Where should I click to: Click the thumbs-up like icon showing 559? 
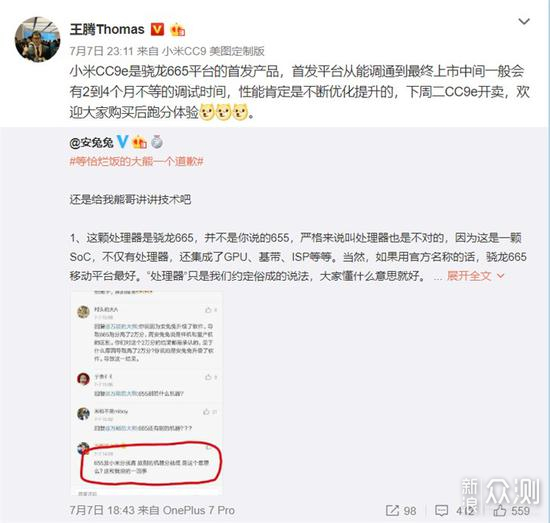pos(499,510)
